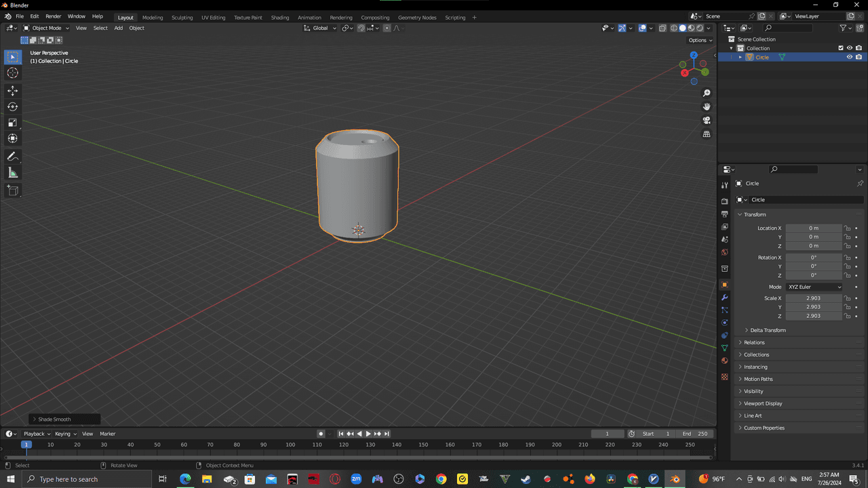This screenshot has width=868, height=488.
Task: Toggle lock on Location X
Action: [x=848, y=228]
